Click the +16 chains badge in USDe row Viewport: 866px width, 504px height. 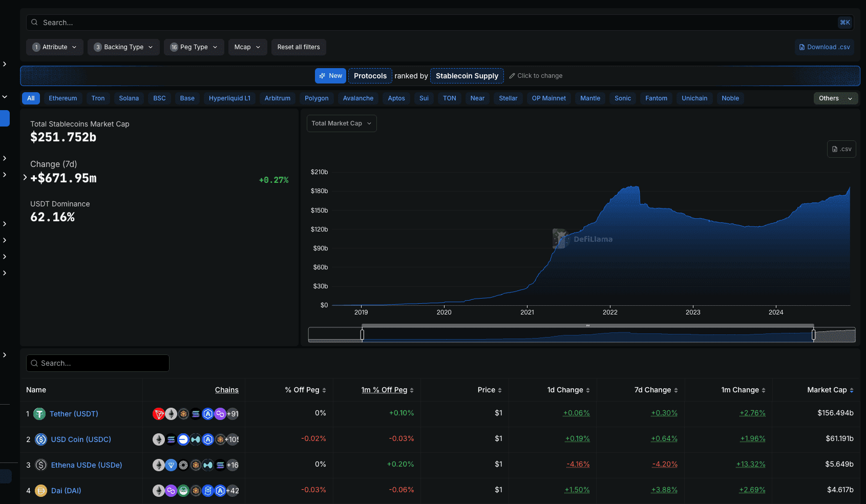[x=233, y=465]
